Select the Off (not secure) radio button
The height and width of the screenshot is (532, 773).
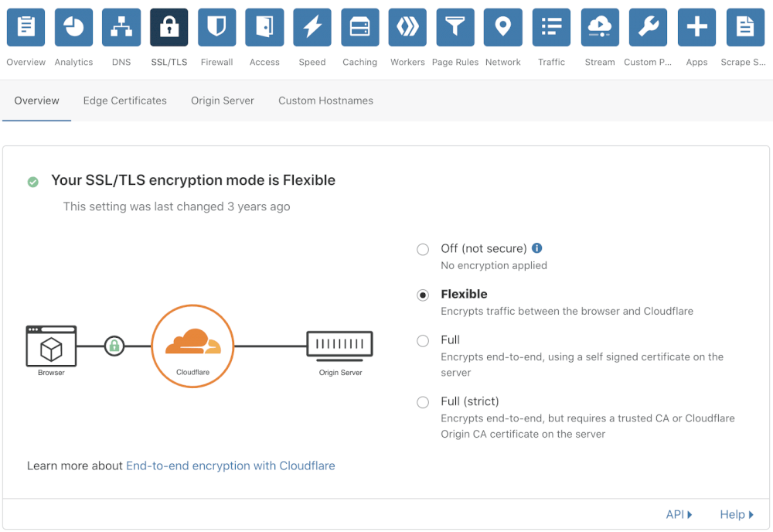[x=423, y=249]
